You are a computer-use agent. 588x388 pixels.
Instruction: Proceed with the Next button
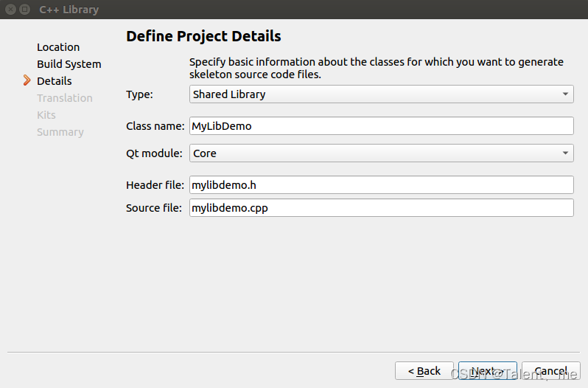tap(487, 371)
